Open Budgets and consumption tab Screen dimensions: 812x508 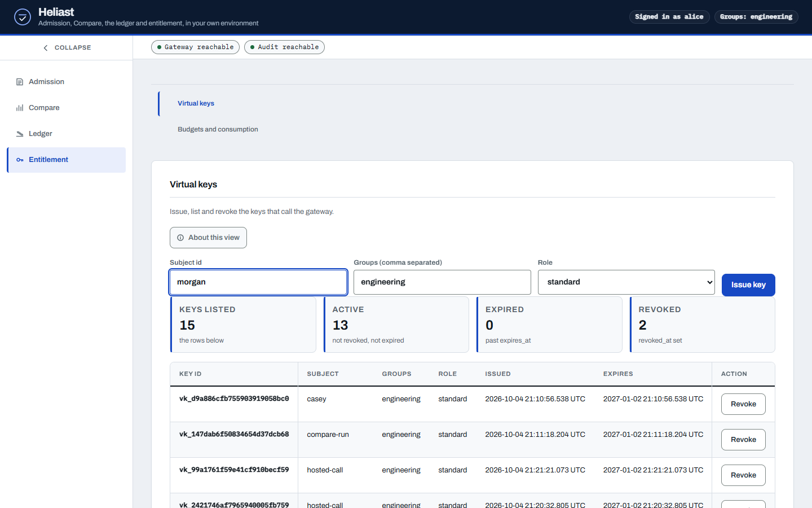coord(218,129)
